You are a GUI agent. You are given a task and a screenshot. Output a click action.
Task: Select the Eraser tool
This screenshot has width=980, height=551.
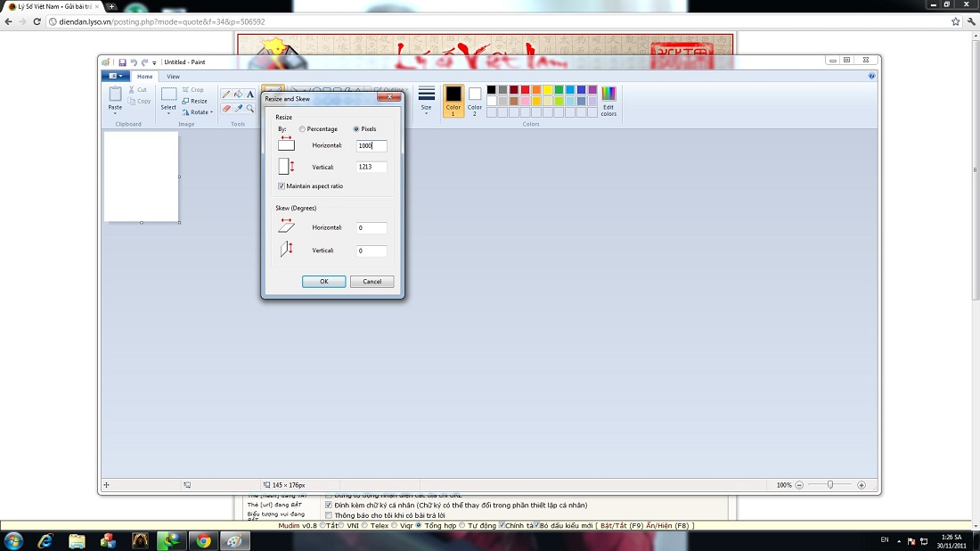tap(226, 109)
